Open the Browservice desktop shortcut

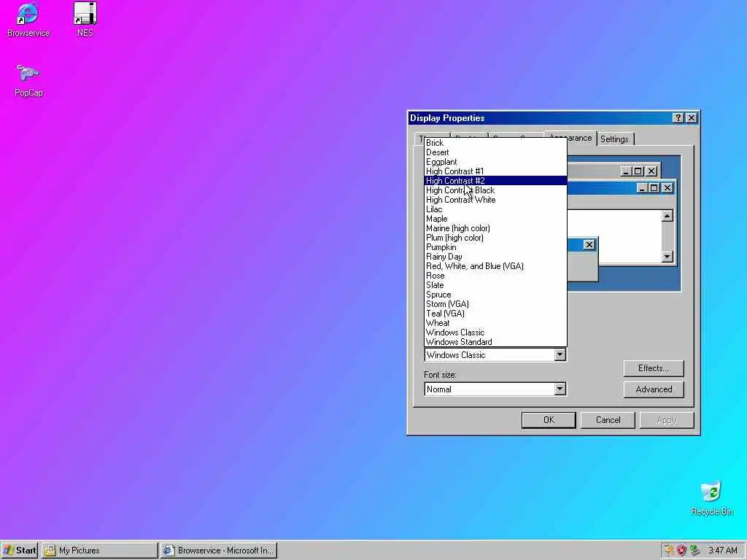tap(28, 20)
